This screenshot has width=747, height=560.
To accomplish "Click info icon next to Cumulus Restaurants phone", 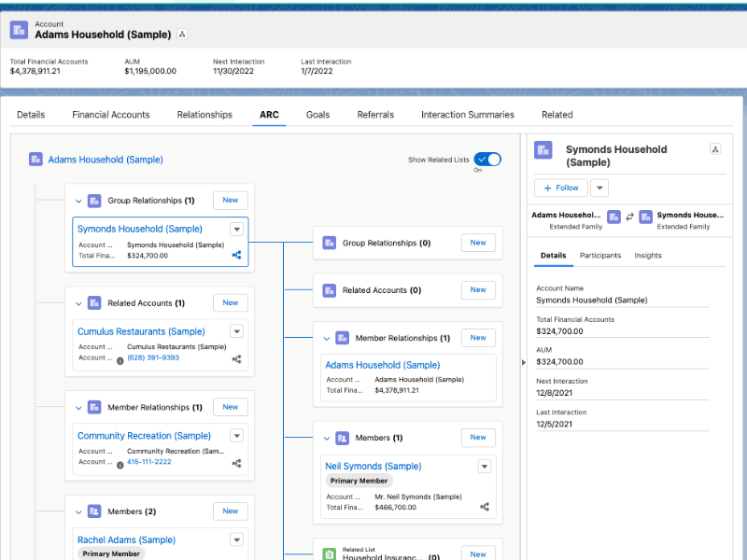I will tap(120, 359).
